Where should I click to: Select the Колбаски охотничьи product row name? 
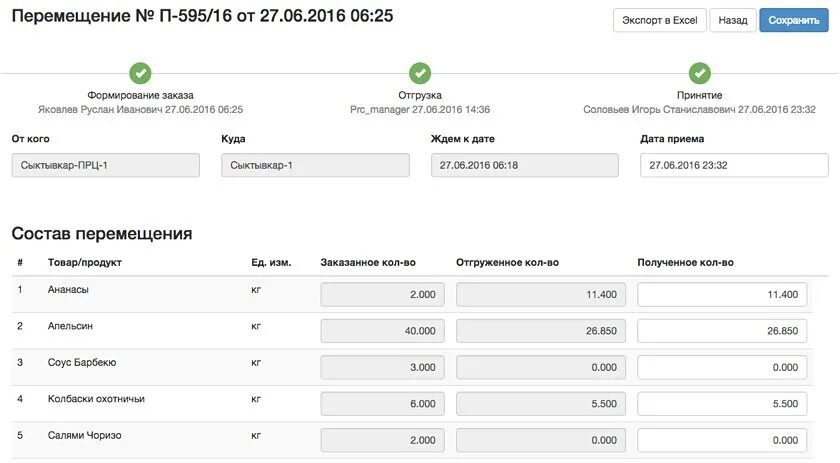[x=96, y=399]
